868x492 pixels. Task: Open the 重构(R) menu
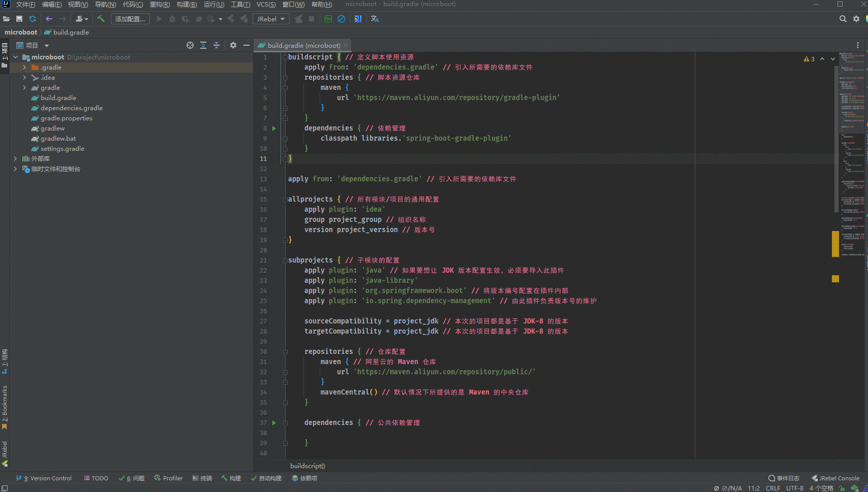160,5
